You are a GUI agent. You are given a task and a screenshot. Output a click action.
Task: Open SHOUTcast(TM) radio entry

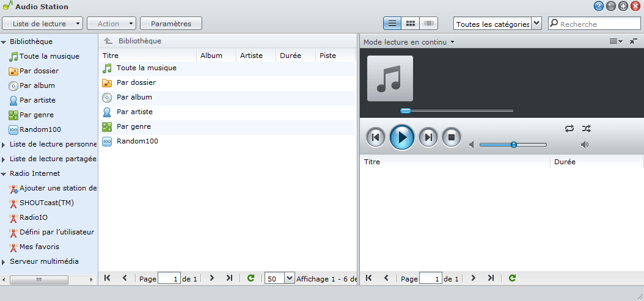tap(46, 203)
